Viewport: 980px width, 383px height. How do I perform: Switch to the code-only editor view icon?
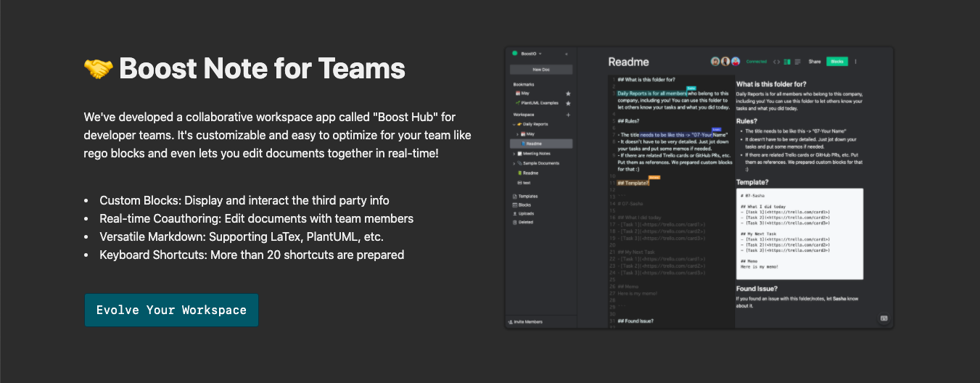pos(777,62)
